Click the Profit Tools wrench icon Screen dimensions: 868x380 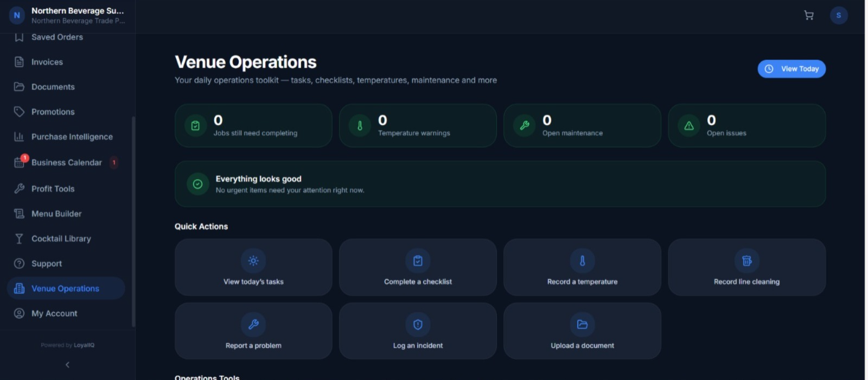(x=19, y=189)
